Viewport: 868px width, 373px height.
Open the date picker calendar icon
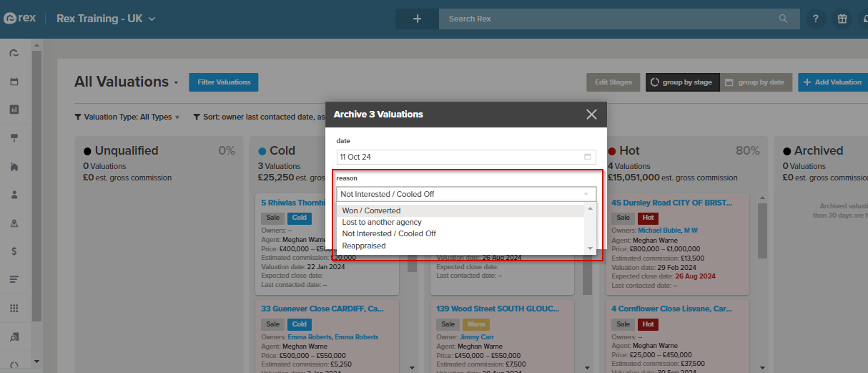pos(588,157)
